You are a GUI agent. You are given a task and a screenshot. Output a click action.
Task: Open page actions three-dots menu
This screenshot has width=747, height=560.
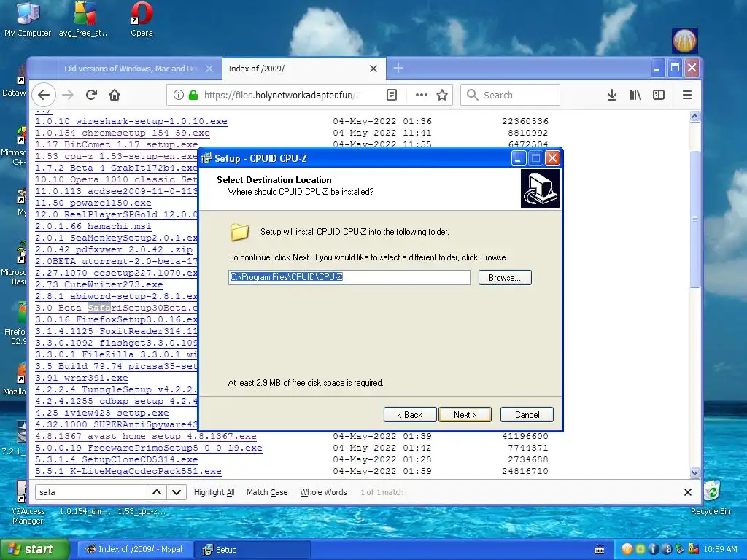pyautogui.click(x=421, y=95)
